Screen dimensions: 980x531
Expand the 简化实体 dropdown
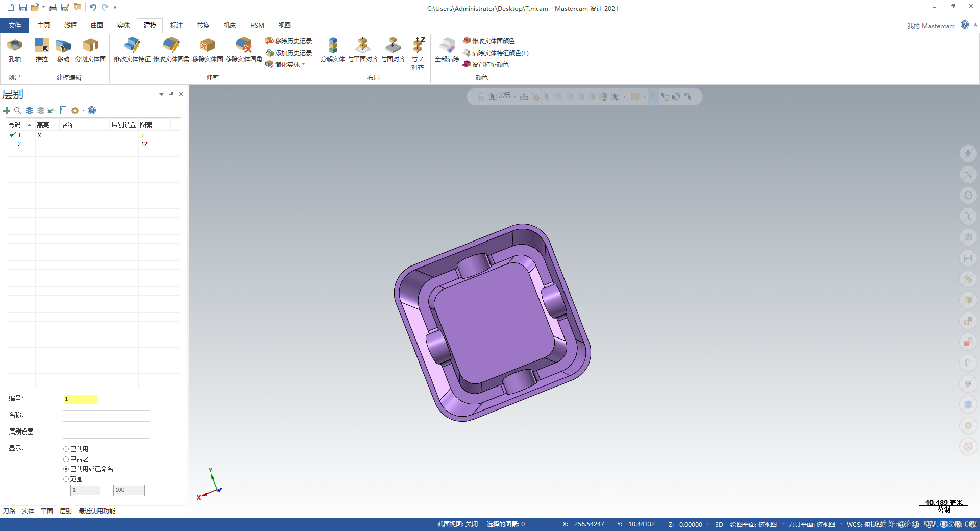point(303,65)
